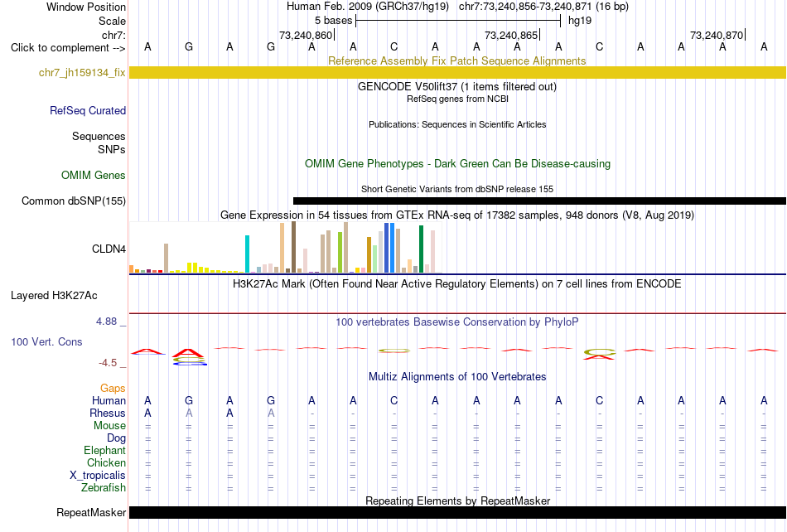The image size is (787, 532).
Task: Click the OMIM Genes track label
Action: point(94,175)
